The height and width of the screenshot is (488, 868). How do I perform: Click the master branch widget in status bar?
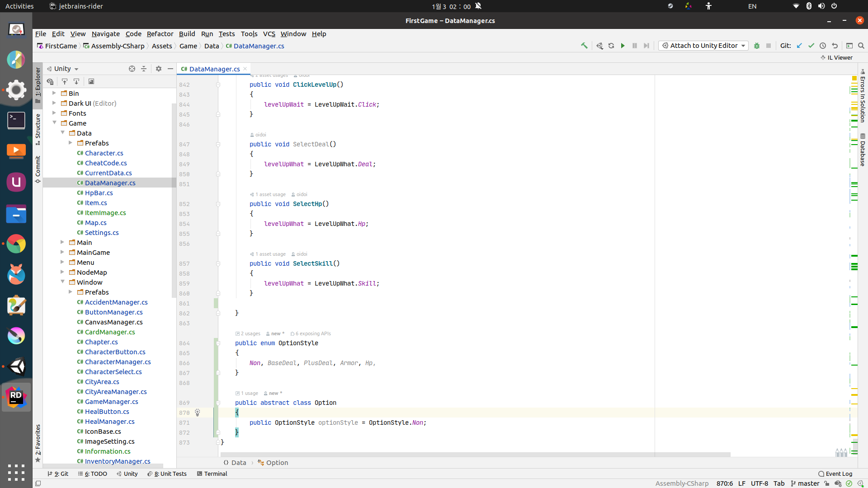click(805, 483)
